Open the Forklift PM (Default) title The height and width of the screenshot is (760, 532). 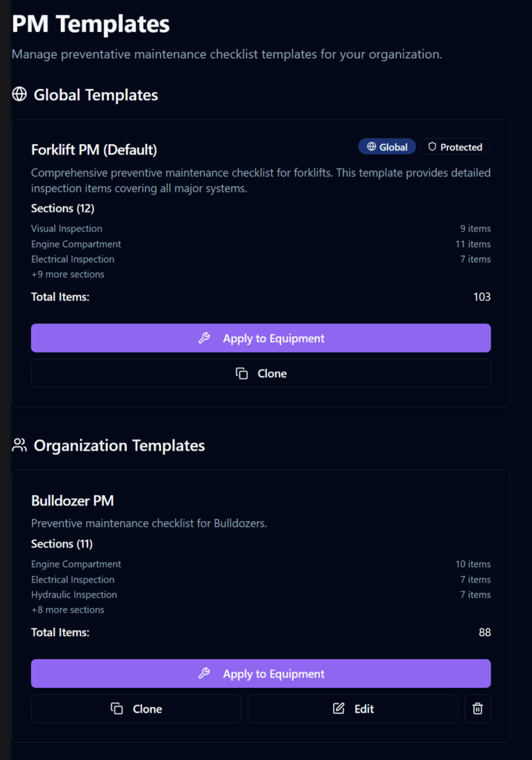(94, 150)
